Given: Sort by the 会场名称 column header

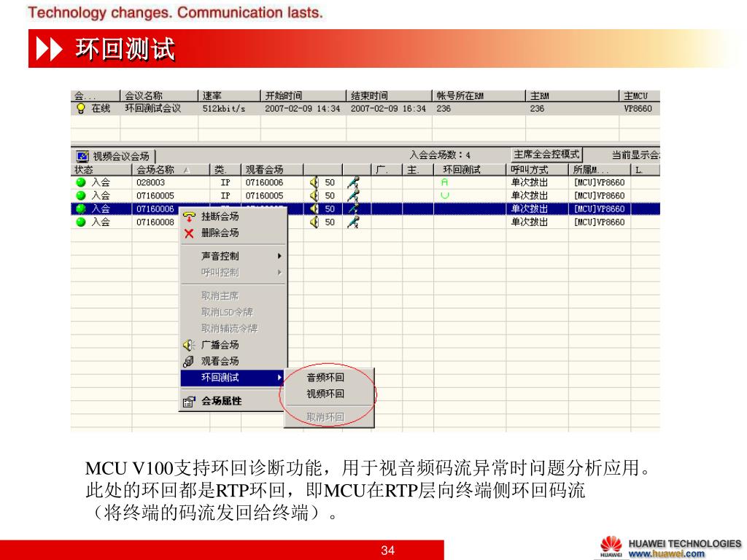Looking at the screenshot, I should tap(170, 169).
